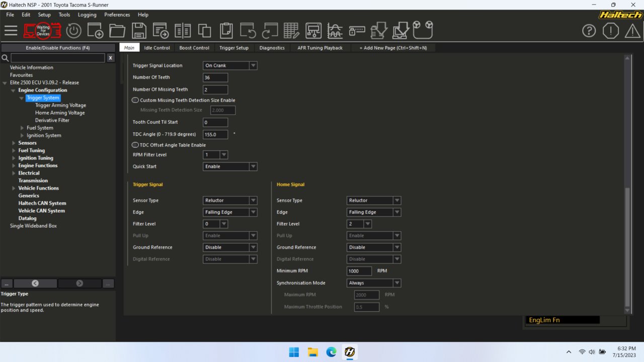Open the File menu
644x362 pixels.
(10, 15)
